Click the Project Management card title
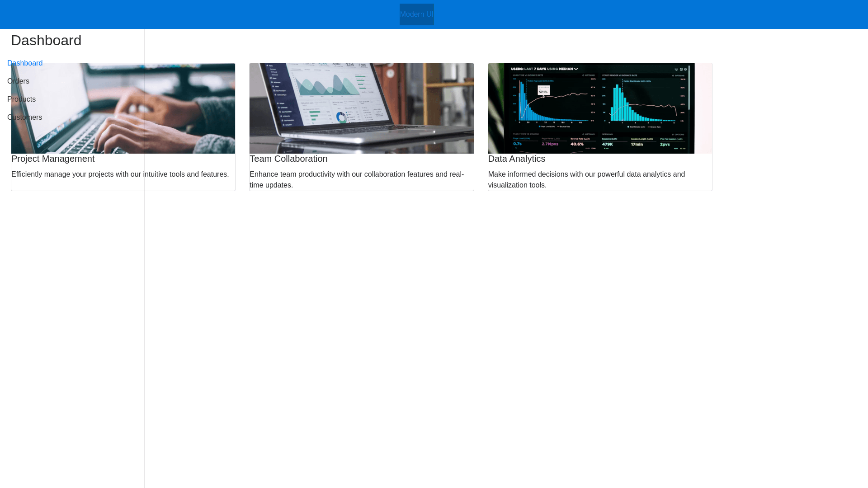Screen dimensions: 868x488 click(53, 159)
